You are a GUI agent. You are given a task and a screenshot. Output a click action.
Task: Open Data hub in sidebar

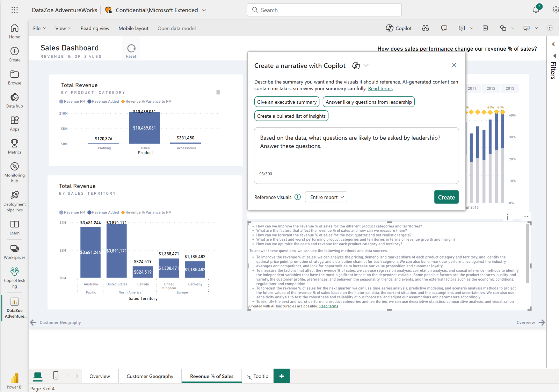[x=14, y=100]
